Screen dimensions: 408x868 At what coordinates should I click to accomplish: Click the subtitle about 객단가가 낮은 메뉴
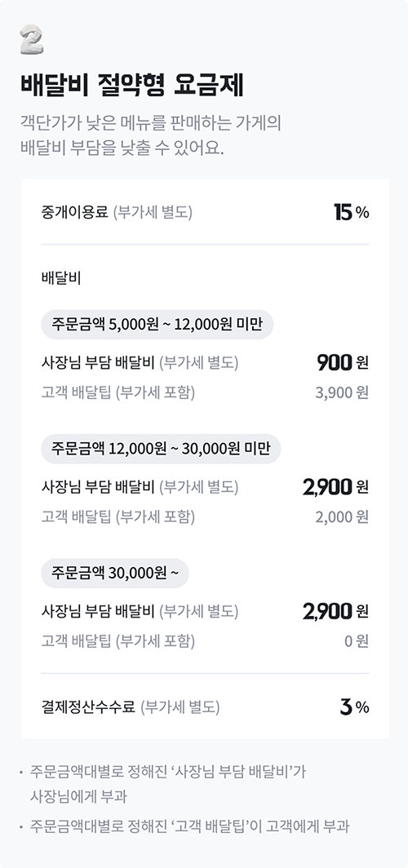[151, 136]
